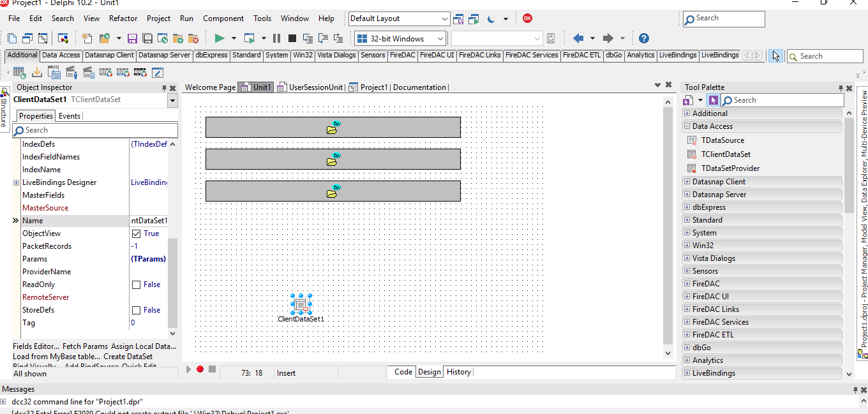Click the Save All icon
This screenshot has height=414, width=868.
point(147,38)
